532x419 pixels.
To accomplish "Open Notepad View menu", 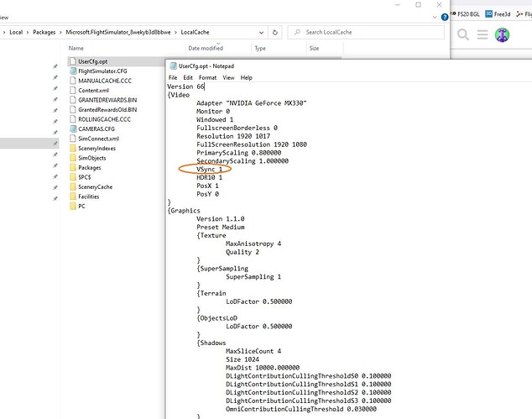I will point(228,78).
